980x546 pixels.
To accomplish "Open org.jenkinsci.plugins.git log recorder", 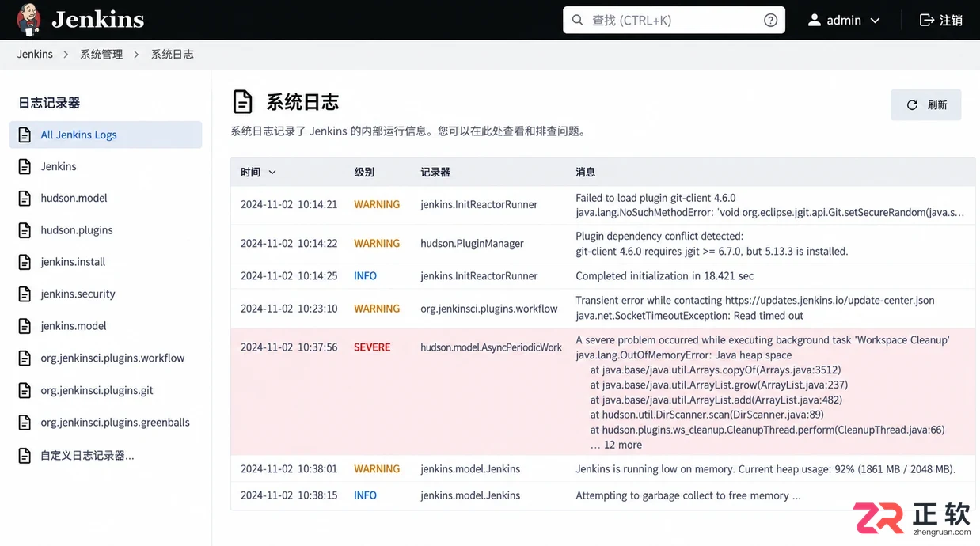I will tap(97, 390).
